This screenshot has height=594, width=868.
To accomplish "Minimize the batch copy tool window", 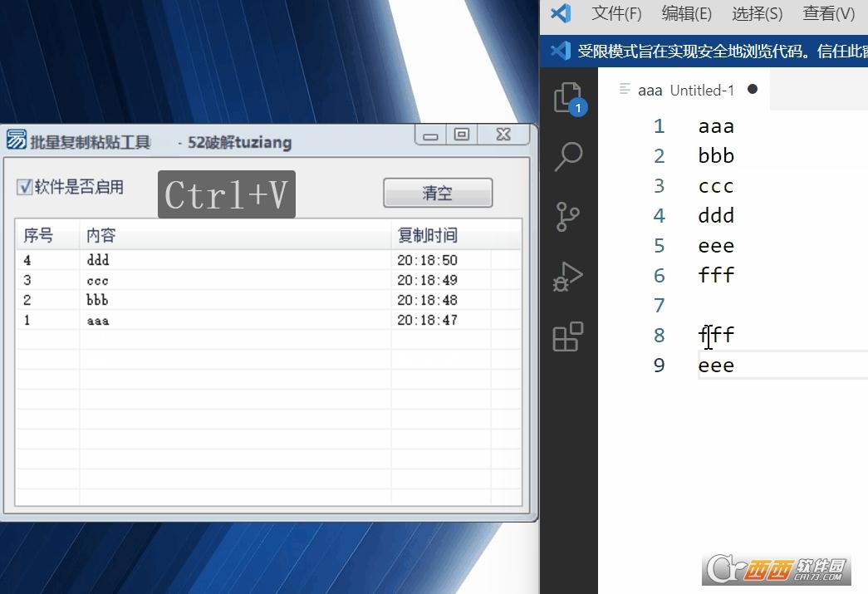I will tap(431, 135).
